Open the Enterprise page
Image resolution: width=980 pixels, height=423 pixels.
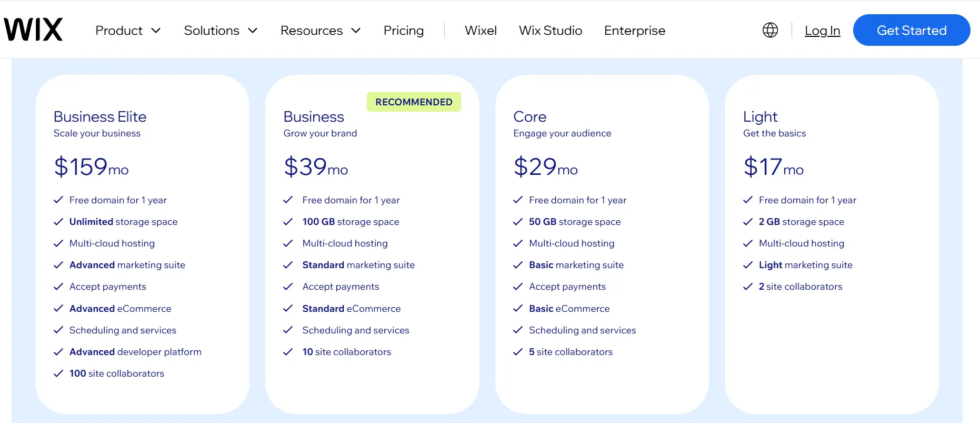[x=634, y=30]
